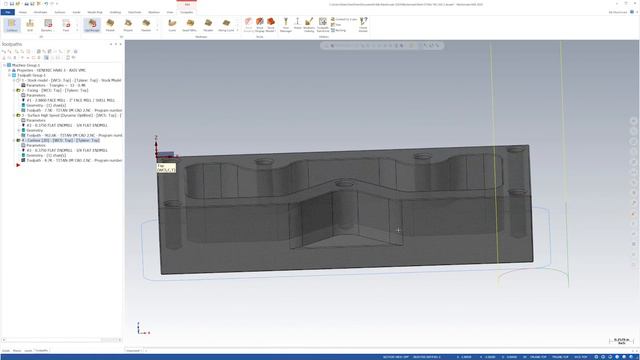Toggle the folder icon of 4 - Contour (2D)
The height and width of the screenshot is (360, 640).
pyautogui.click(x=18, y=140)
